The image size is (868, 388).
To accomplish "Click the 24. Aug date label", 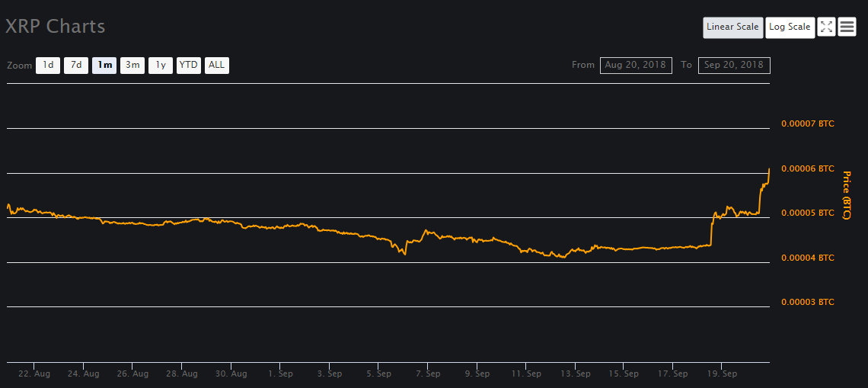I will point(84,374).
